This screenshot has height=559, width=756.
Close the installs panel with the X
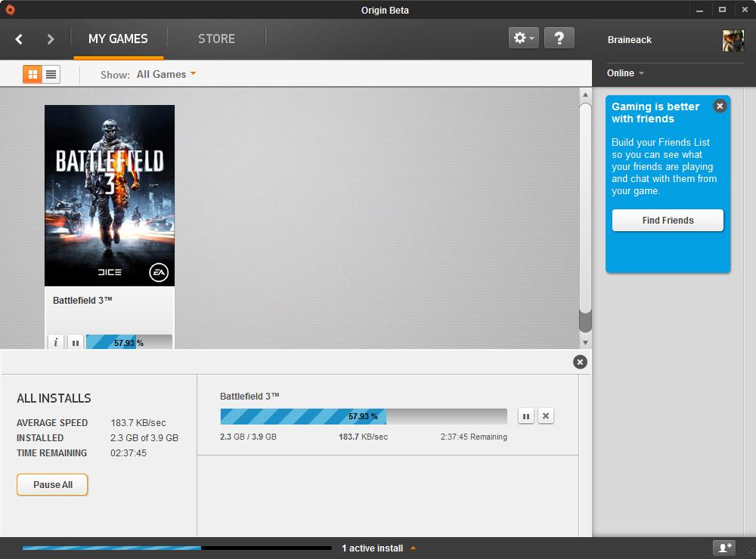580,362
